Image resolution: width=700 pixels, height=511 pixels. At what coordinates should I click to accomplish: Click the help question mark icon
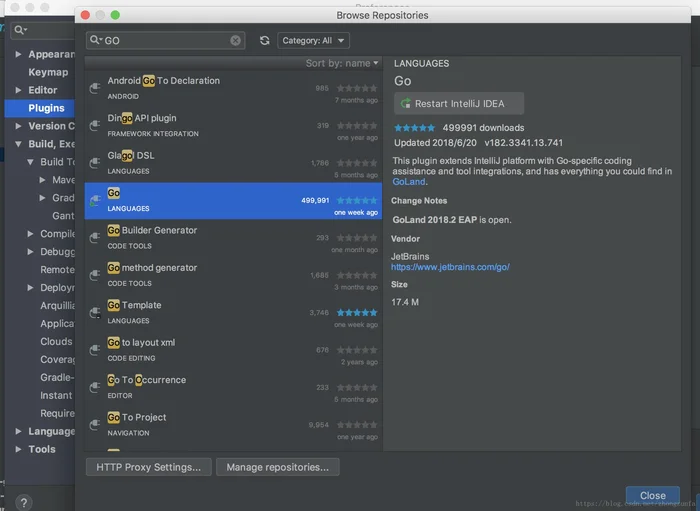click(24, 503)
